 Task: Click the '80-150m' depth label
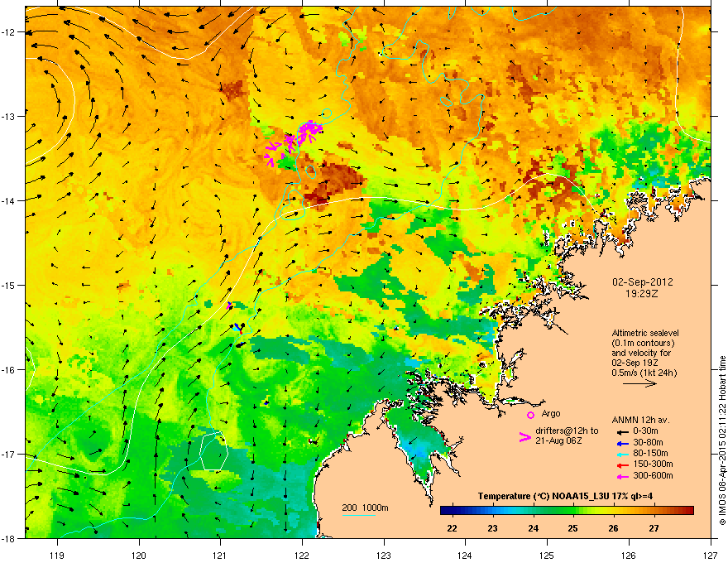tap(650, 454)
